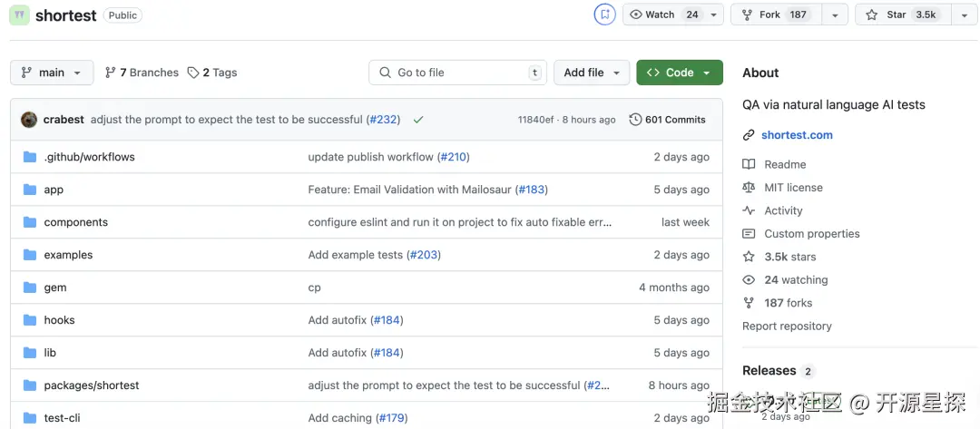The image size is (980, 429).
Task: Open the 7 Branches list
Action: coord(142,73)
